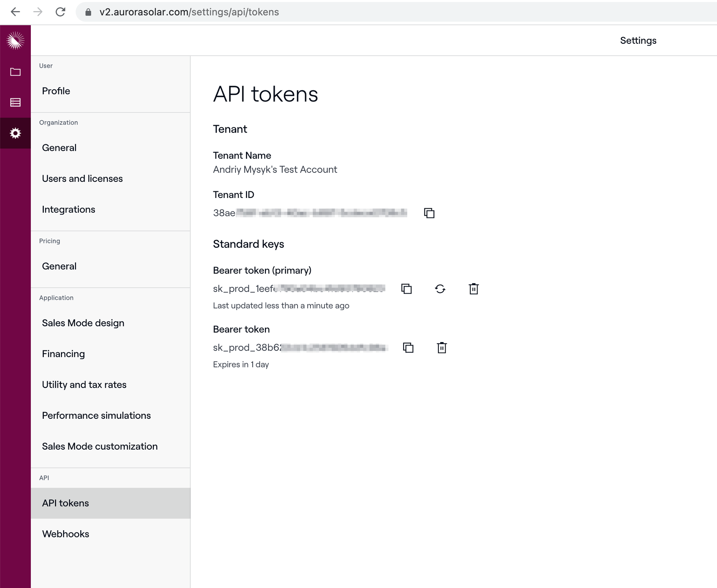Select the projects folder icon in the sidebar

(15, 72)
